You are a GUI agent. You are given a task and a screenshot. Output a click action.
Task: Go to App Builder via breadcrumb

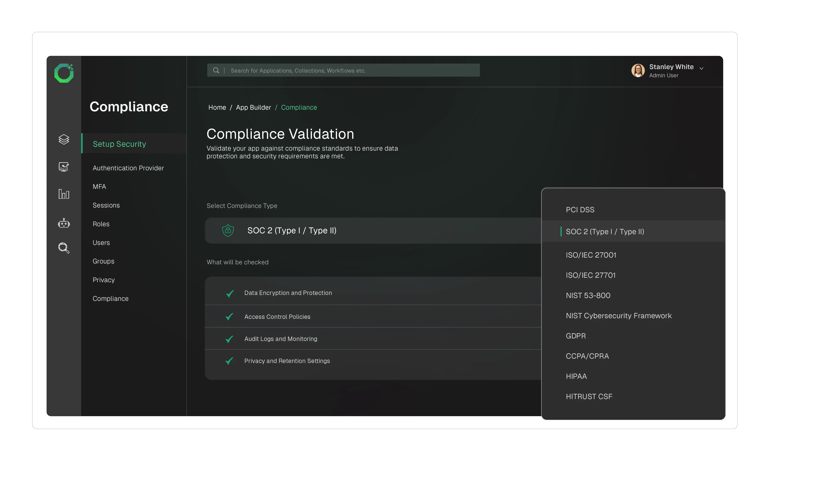(253, 107)
